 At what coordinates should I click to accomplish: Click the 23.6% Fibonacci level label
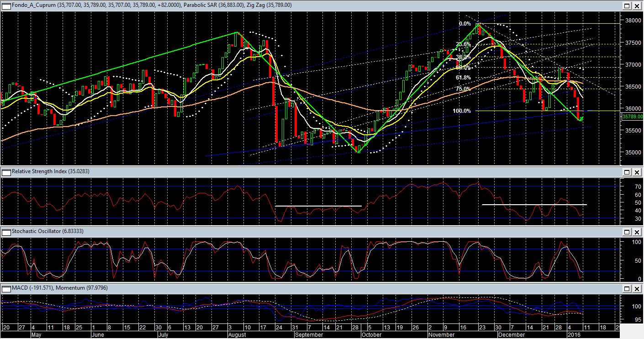pos(463,44)
